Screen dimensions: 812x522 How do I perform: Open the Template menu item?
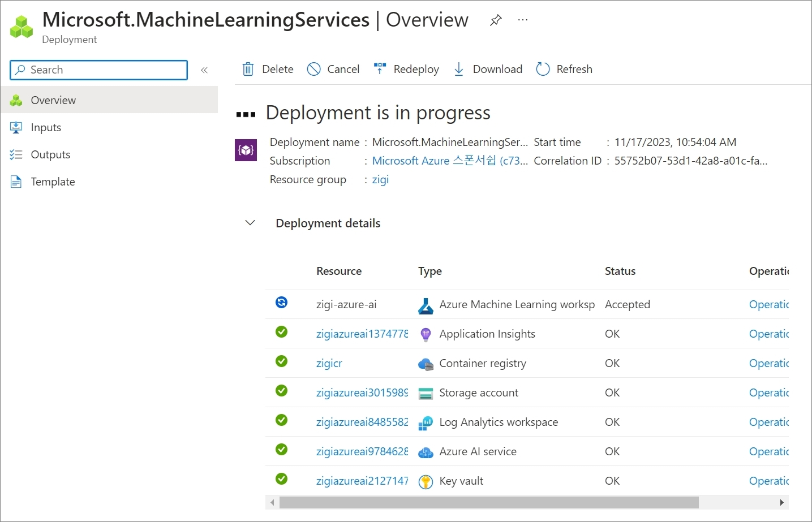(109, 182)
